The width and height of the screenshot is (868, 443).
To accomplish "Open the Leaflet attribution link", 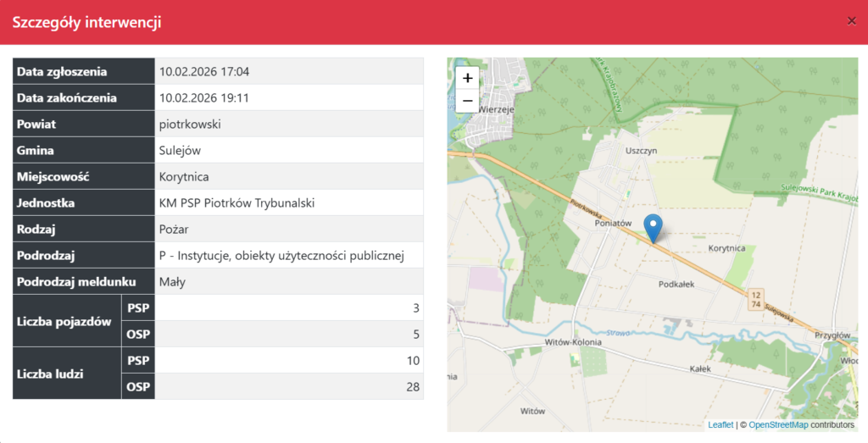I will pyautogui.click(x=721, y=425).
